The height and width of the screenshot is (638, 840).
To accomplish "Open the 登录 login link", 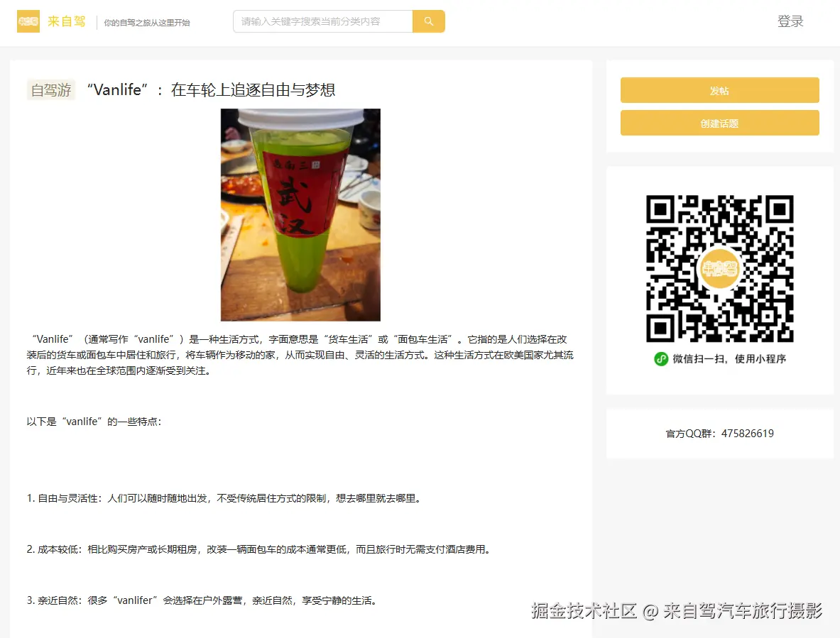I will point(790,21).
